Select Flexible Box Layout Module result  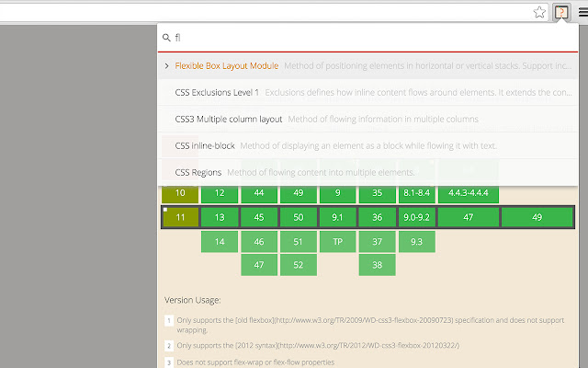click(x=367, y=65)
